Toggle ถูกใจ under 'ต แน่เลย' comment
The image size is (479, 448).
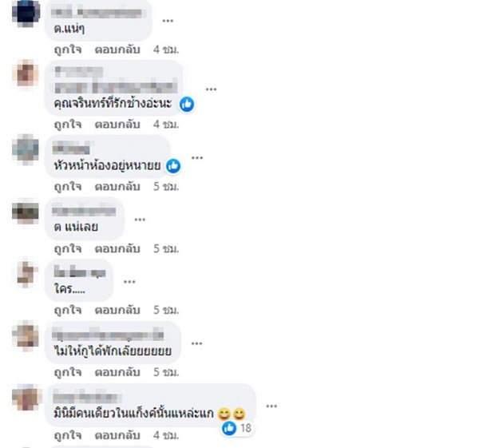(68, 248)
